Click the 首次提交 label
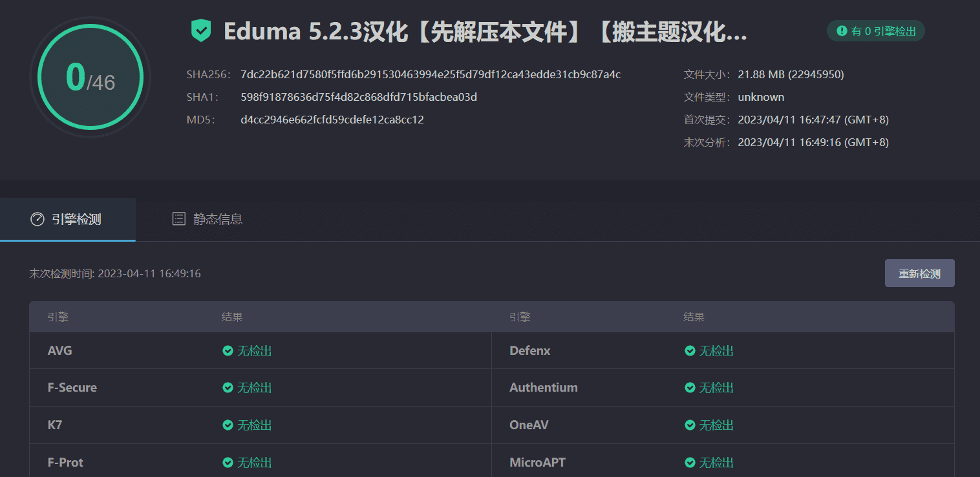980x477 pixels. (707, 120)
